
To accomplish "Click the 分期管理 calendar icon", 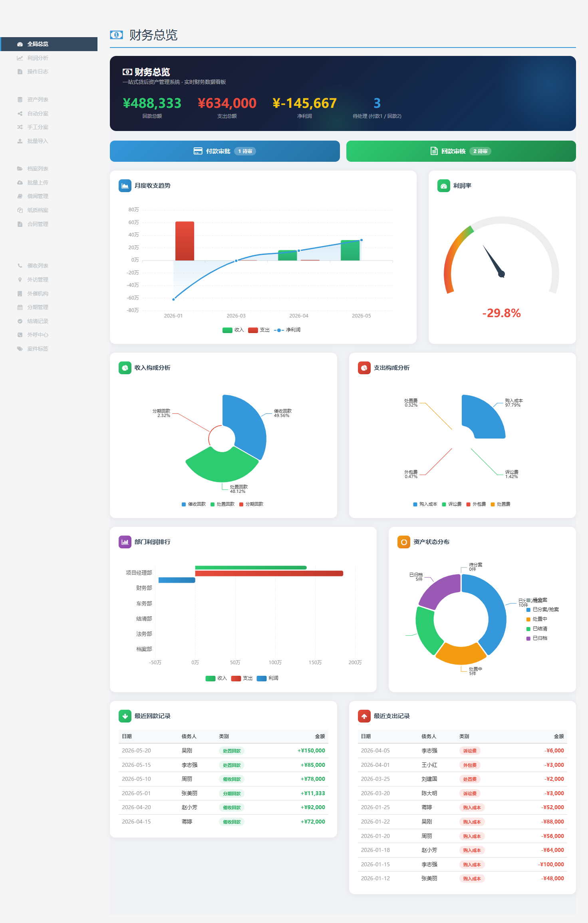I will coord(20,307).
